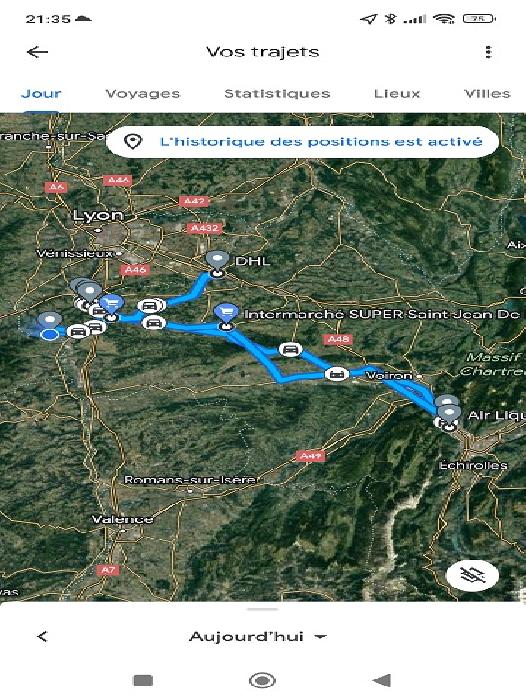This screenshot has width=526, height=700.
Task: Open the Aujourd'hui date dropdown
Action: coord(258,636)
